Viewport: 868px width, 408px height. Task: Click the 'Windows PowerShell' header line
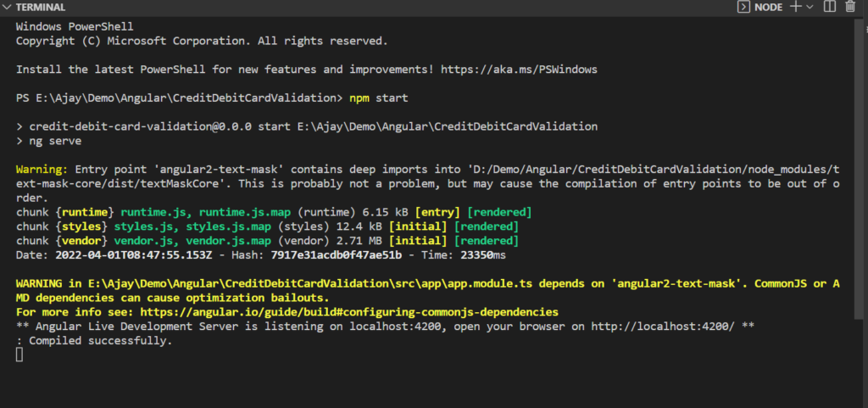(x=75, y=26)
